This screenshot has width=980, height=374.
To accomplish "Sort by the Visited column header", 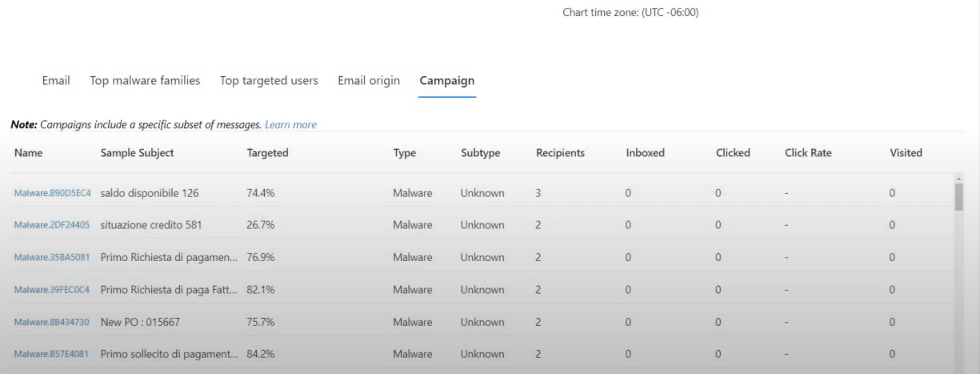I will click(906, 152).
